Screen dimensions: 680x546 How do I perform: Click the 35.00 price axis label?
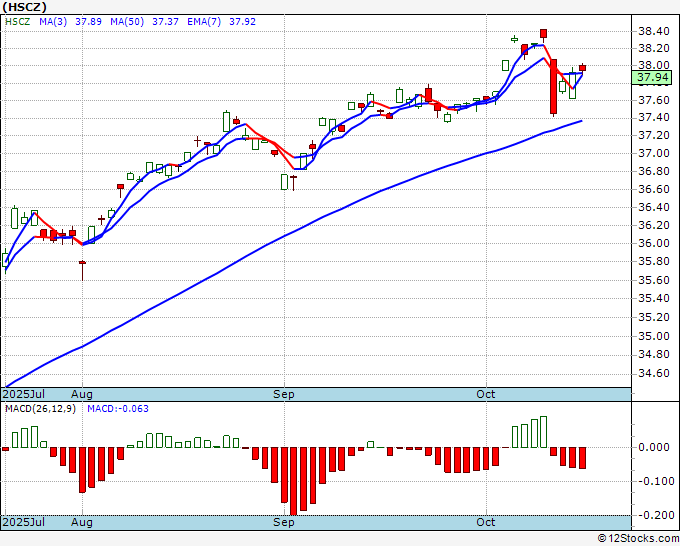click(653, 336)
